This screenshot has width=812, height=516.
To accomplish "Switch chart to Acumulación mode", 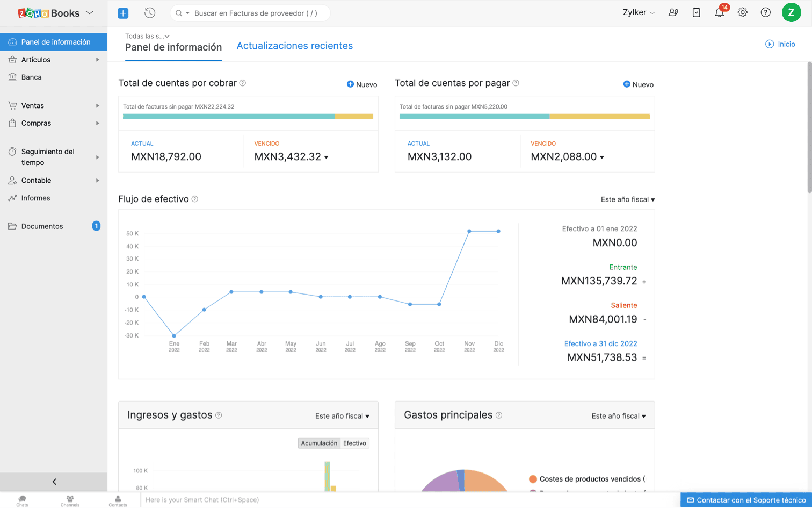I will (319, 443).
